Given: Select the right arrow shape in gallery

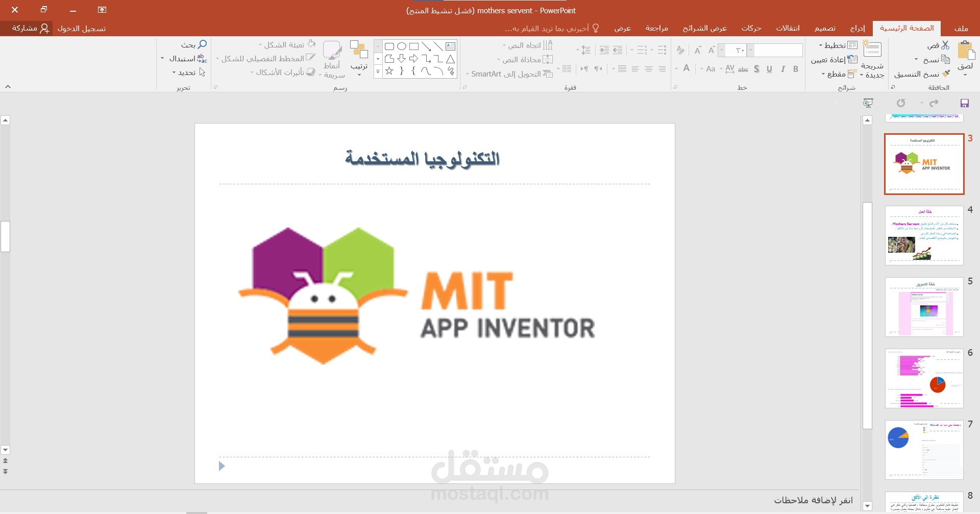Looking at the screenshot, I should pyautogui.click(x=413, y=58).
